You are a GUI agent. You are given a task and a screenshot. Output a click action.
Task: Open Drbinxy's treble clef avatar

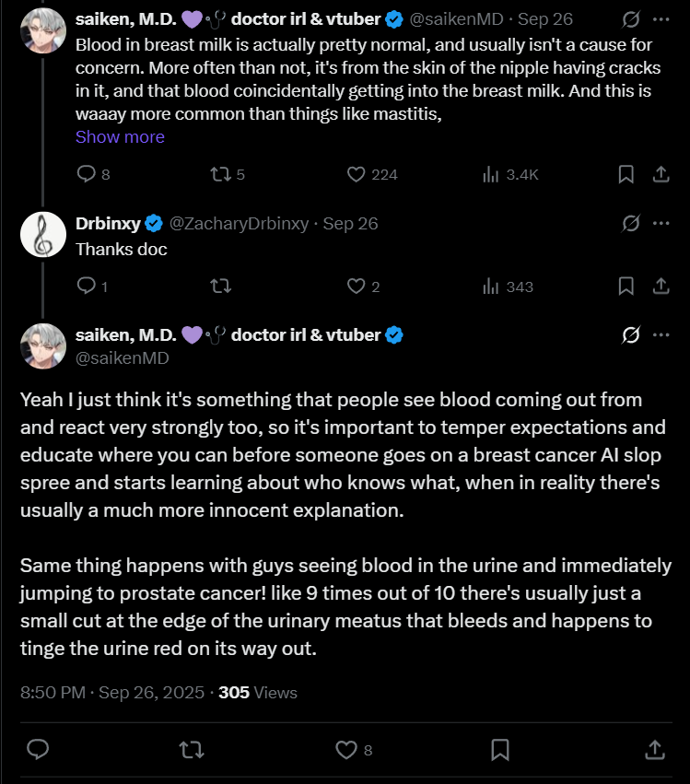pyautogui.click(x=42, y=234)
